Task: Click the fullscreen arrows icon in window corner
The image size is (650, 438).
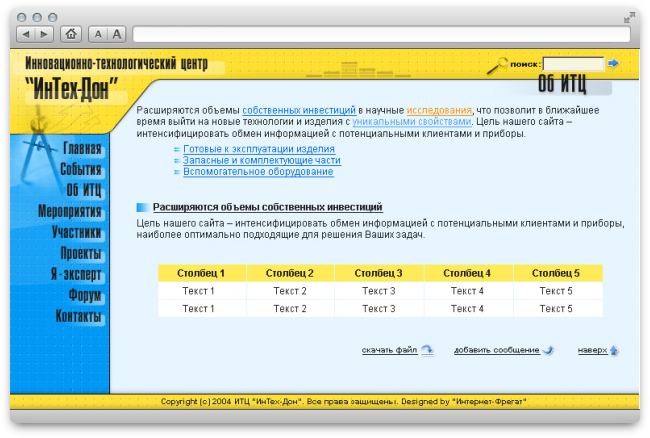Action: (x=629, y=17)
